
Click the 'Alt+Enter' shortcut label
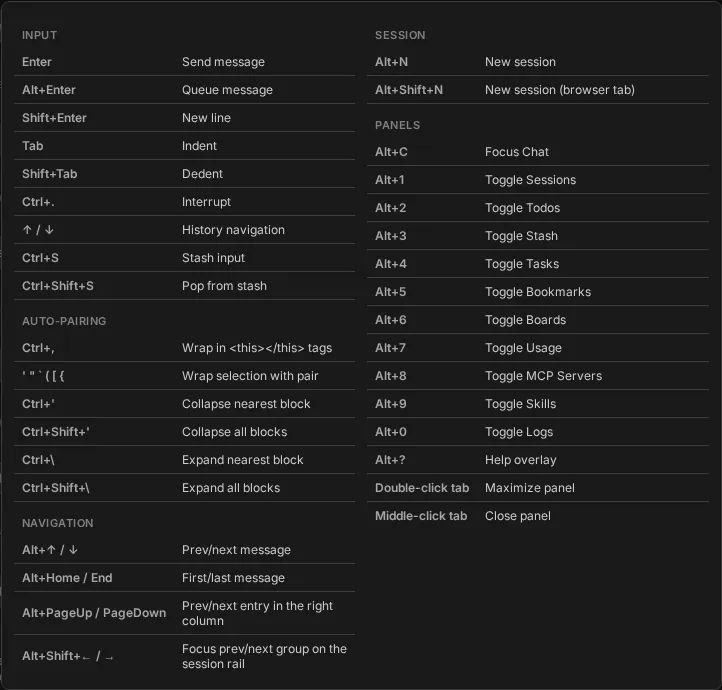(x=49, y=90)
